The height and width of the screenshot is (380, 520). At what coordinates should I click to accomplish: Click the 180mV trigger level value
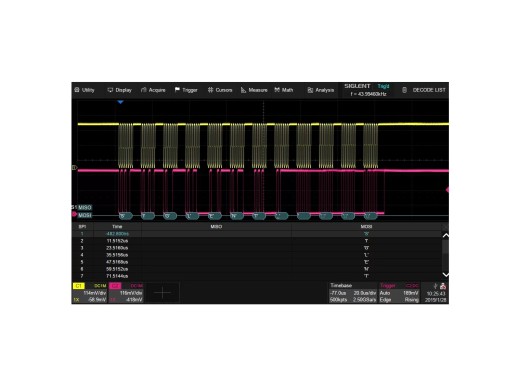pyautogui.click(x=411, y=293)
